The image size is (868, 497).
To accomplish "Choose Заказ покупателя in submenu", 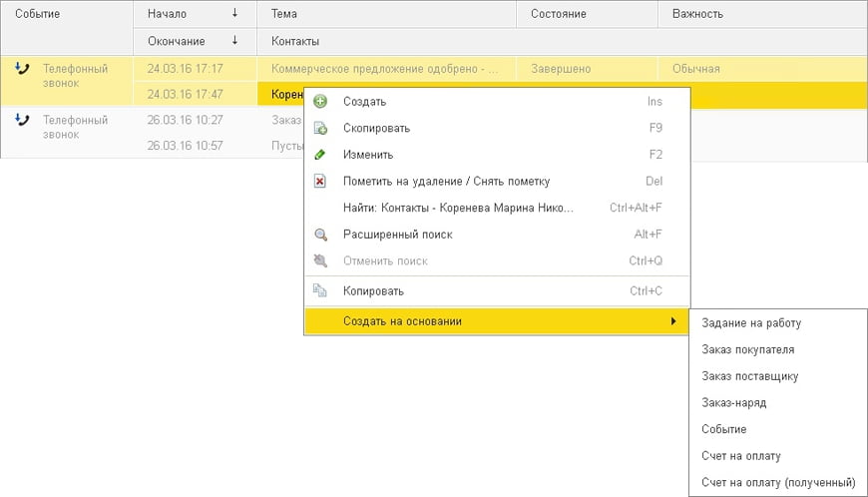I will pyautogui.click(x=778, y=349).
